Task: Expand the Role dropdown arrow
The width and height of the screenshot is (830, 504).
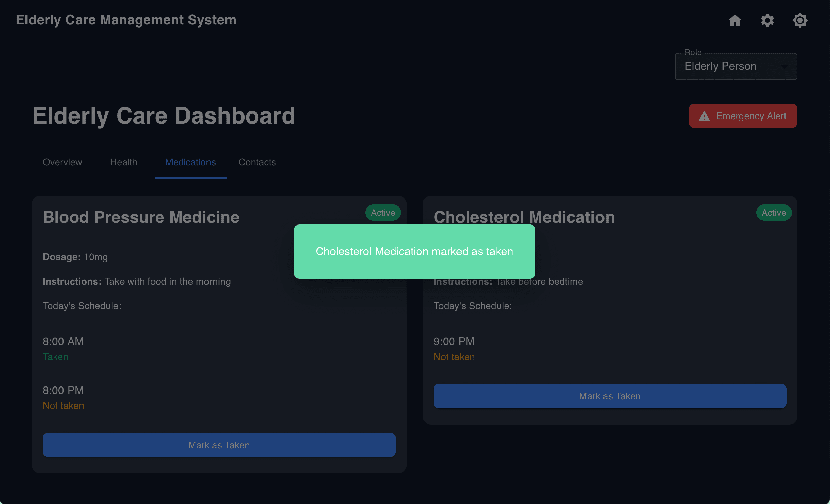Action: coord(784,67)
